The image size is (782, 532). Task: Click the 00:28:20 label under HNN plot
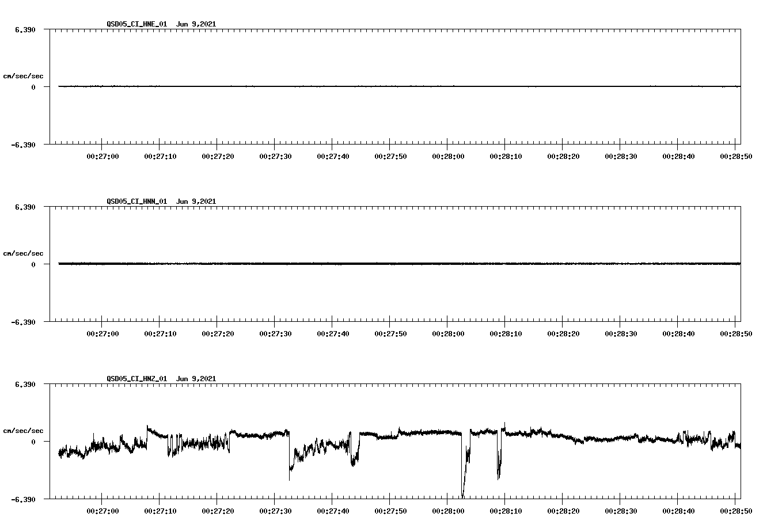(563, 333)
